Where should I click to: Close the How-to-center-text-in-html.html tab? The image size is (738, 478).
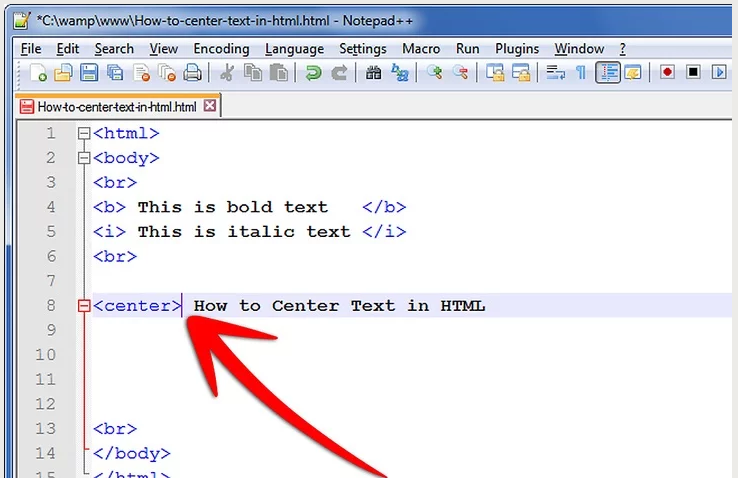210,106
